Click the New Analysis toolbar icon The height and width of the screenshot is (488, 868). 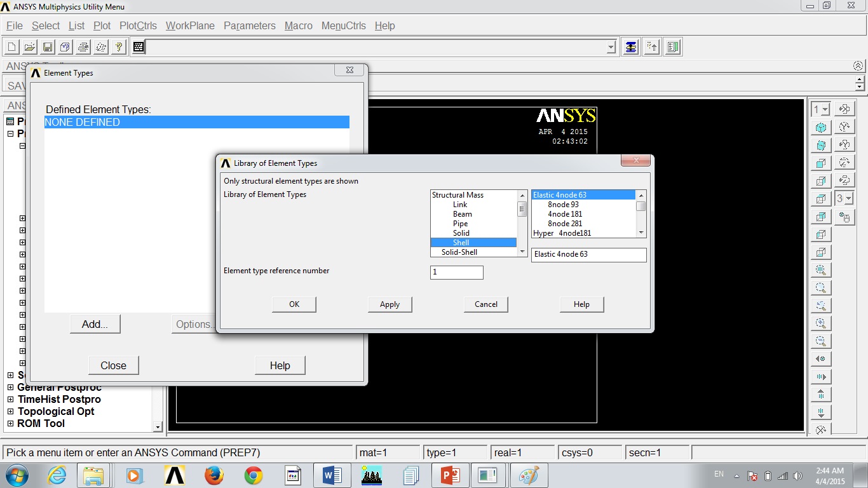(11, 47)
